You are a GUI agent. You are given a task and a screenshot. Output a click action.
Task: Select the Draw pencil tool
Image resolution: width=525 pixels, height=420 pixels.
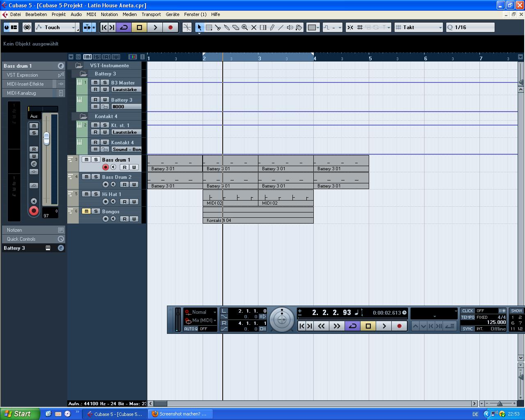click(x=272, y=27)
